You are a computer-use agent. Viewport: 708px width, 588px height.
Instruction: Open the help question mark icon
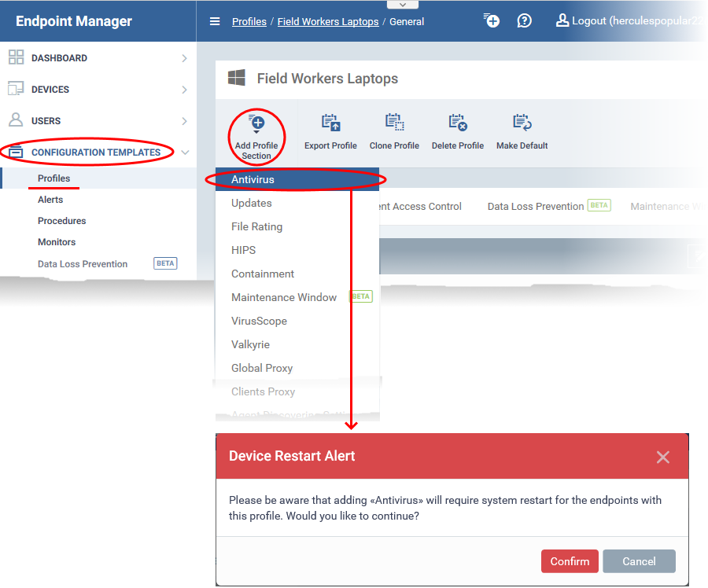[x=524, y=21]
